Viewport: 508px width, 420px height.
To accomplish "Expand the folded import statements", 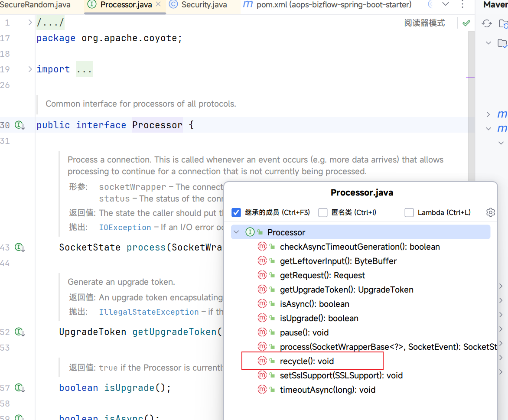I will point(84,69).
